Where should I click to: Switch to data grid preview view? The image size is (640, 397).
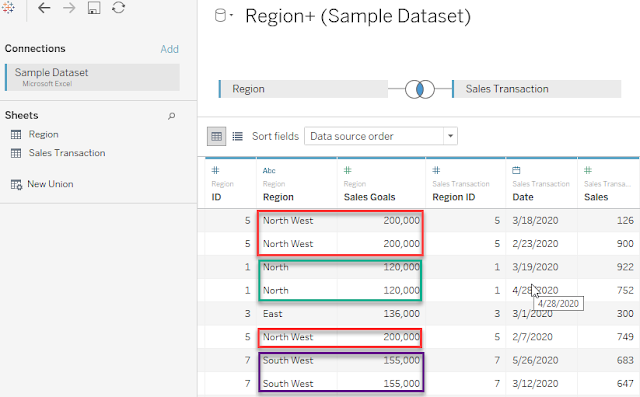(216, 136)
